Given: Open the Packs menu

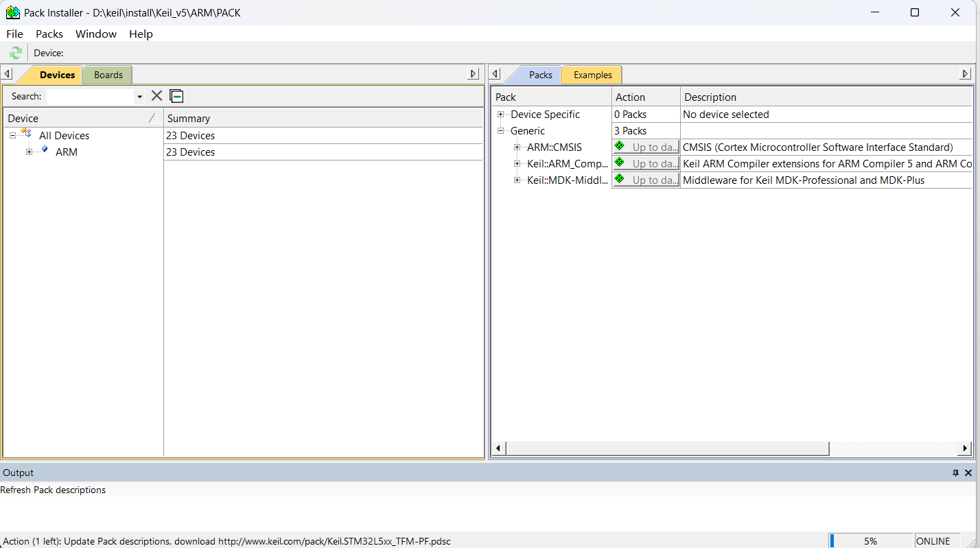Looking at the screenshot, I should pos(49,34).
